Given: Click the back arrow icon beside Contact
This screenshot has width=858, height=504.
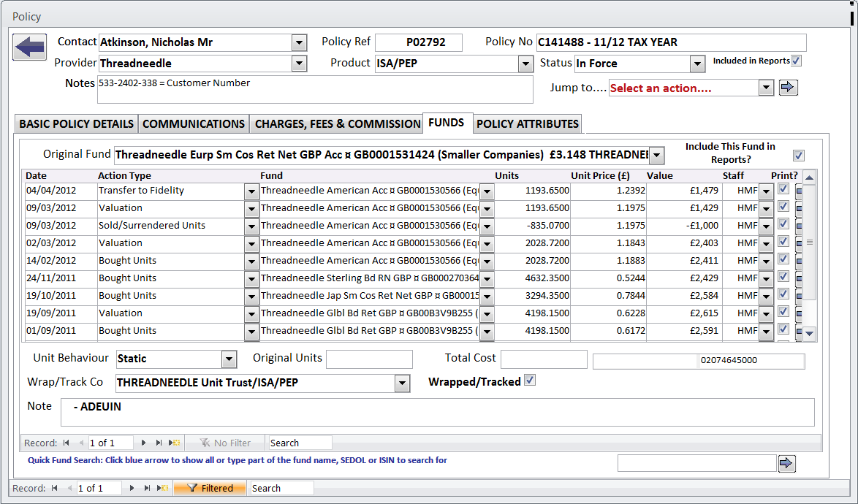Looking at the screenshot, I should click(29, 47).
